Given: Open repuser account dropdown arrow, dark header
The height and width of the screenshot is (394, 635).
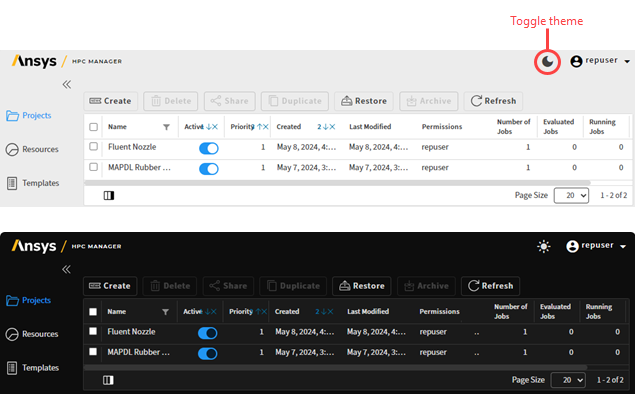Looking at the screenshot, I should (623, 247).
